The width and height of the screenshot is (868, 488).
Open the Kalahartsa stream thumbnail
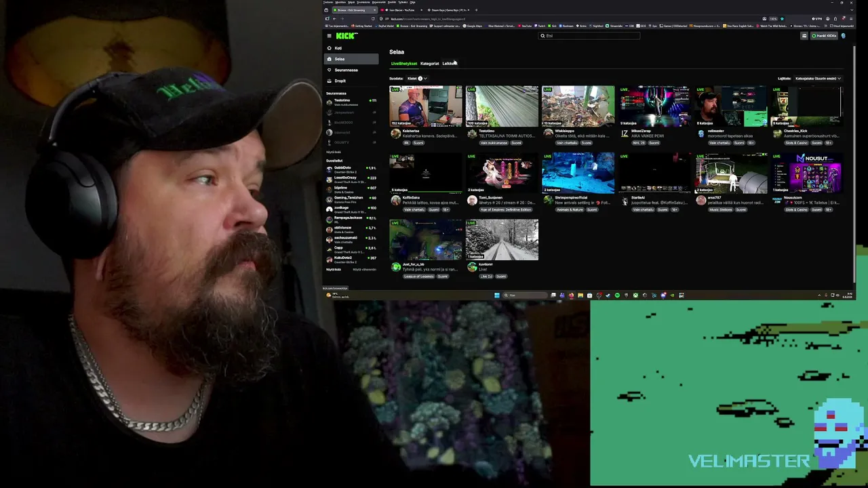point(426,106)
